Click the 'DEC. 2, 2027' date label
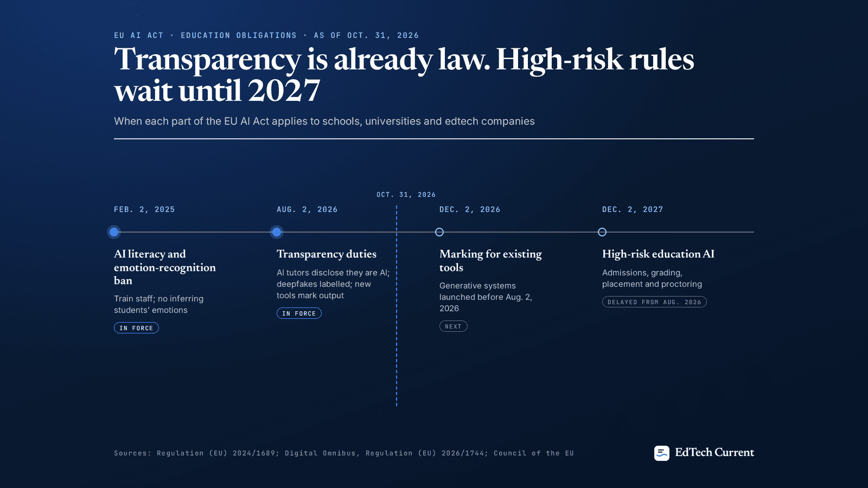This screenshot has height=488, width=868. coord(633,209)
